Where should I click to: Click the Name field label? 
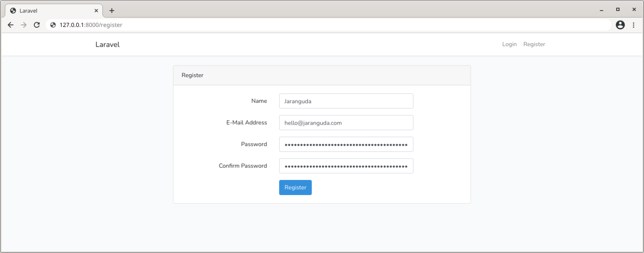(259, 101)
